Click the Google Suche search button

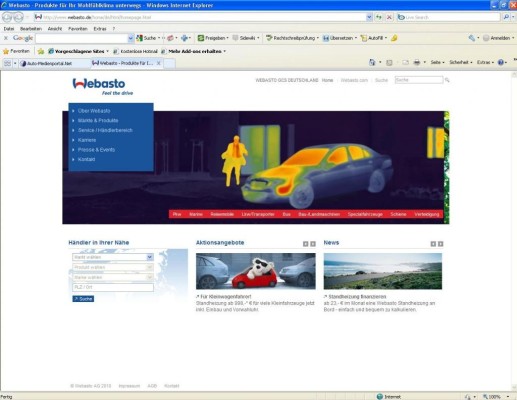click(x=146, y=38)
